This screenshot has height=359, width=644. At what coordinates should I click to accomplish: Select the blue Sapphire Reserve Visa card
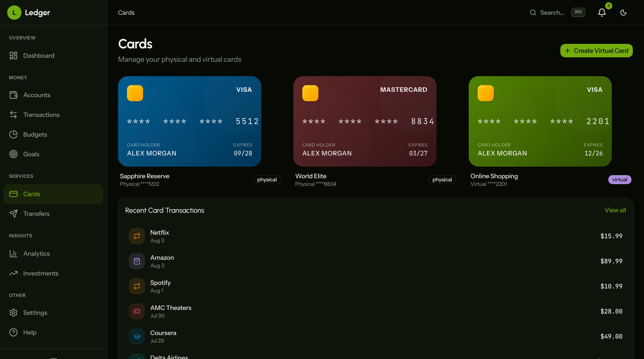(190, 121)
